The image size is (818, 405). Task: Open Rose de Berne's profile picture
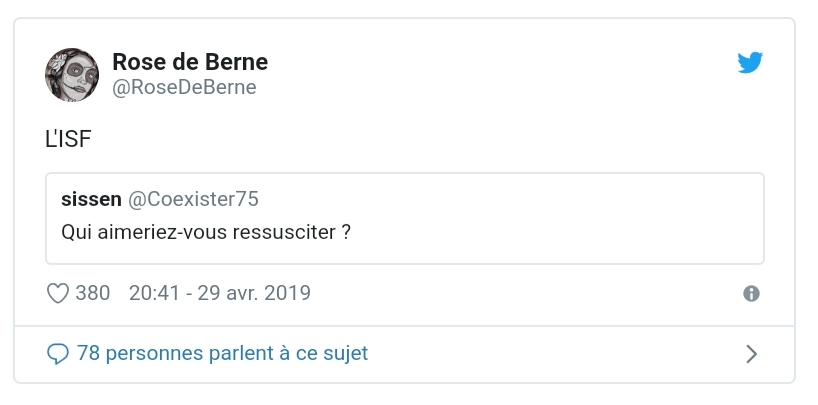(x=72, y=74)
